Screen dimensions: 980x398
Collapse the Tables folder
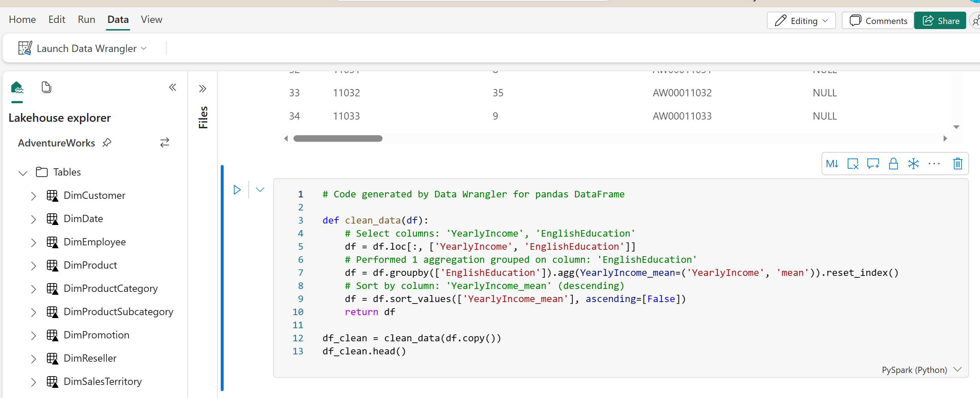tap(23, 173)
